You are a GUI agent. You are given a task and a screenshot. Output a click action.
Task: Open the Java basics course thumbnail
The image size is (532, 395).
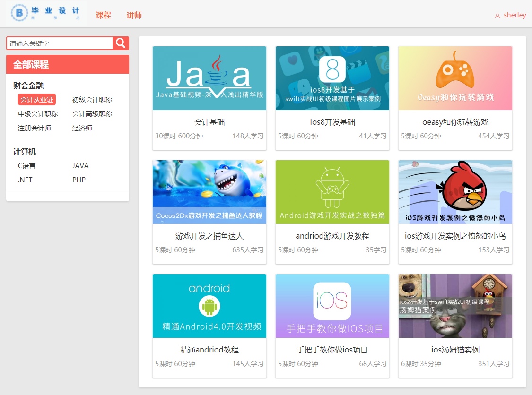click(209, 78)
